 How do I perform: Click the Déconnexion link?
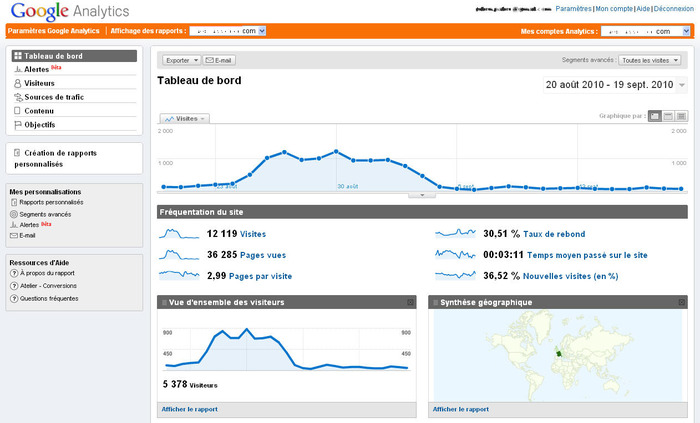coord(673,8)
